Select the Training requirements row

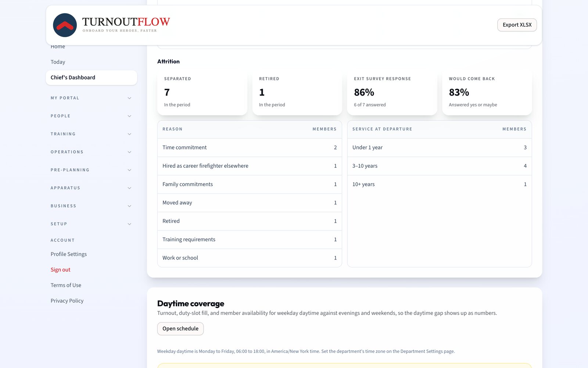[250, 240]
